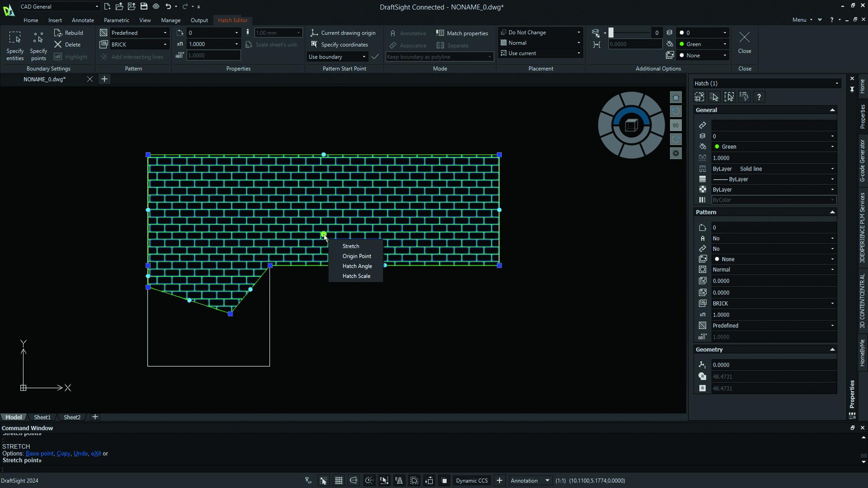Click the help question mark in Properties palette
The image size is (868, 488).
[x=759, y=97]
